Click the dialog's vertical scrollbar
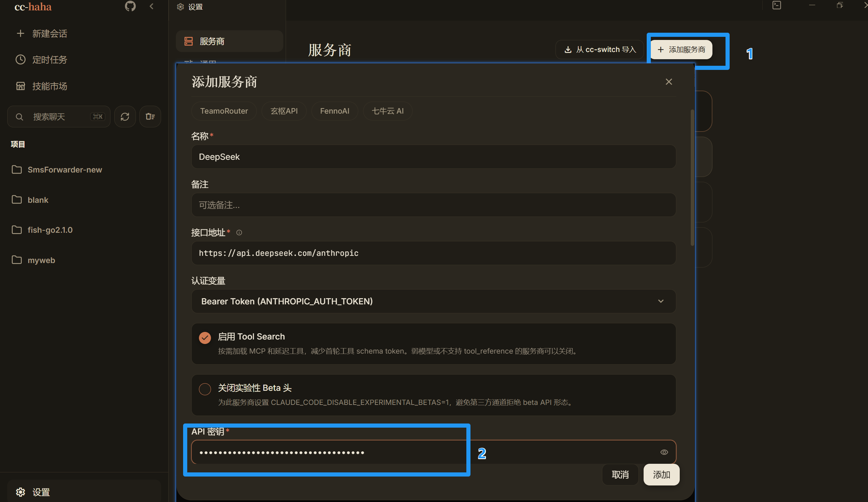Image resolution: width=868 pixels, height=502 pixels. click(x=692, y=178)
